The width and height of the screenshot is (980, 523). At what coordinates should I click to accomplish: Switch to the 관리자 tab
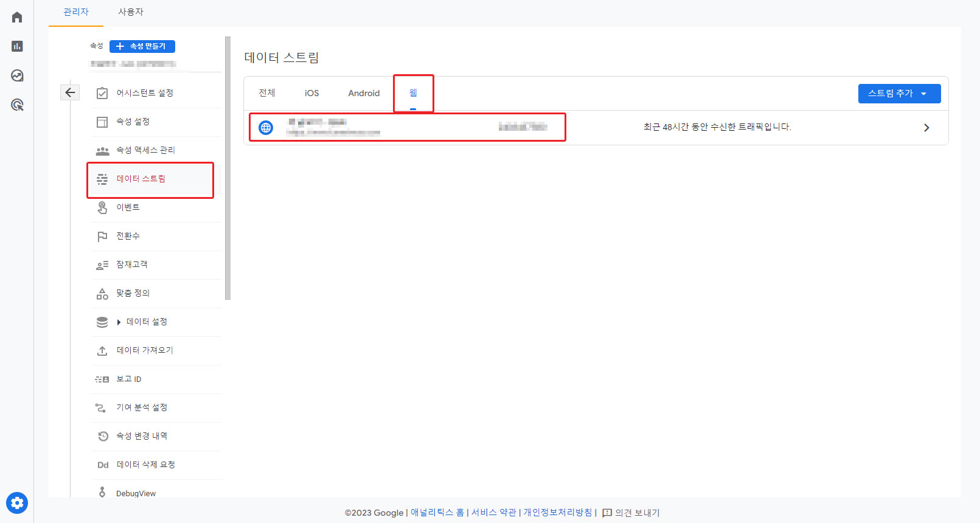(76, 12)
